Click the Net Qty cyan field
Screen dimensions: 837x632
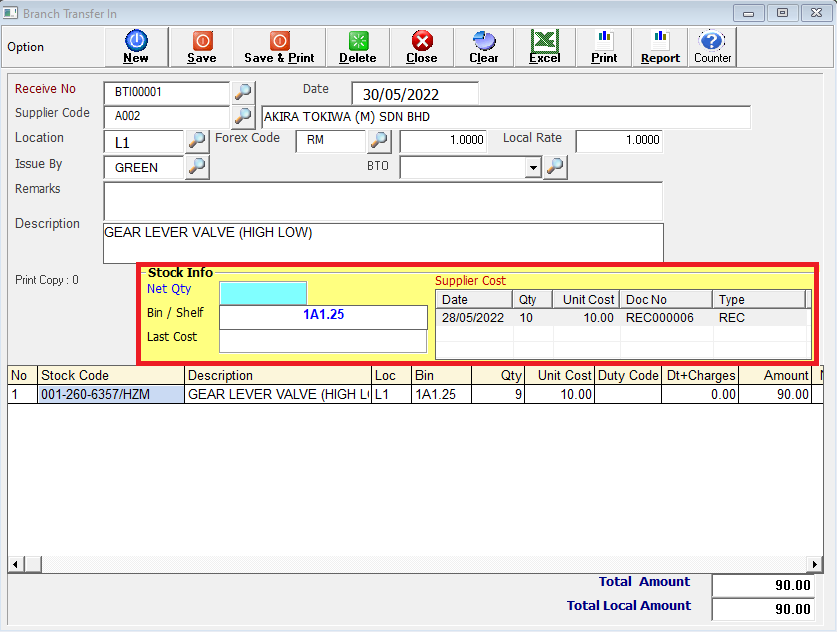263,294
